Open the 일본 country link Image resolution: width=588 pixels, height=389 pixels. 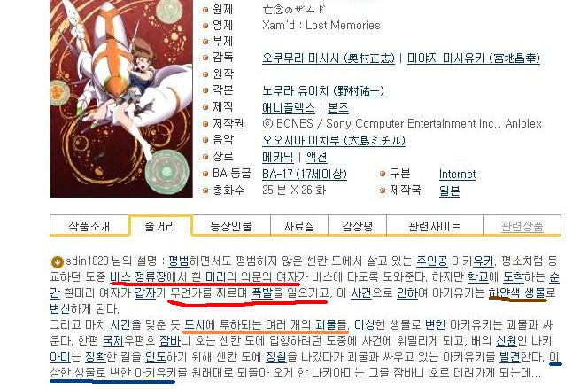click(x=449, y=191)
